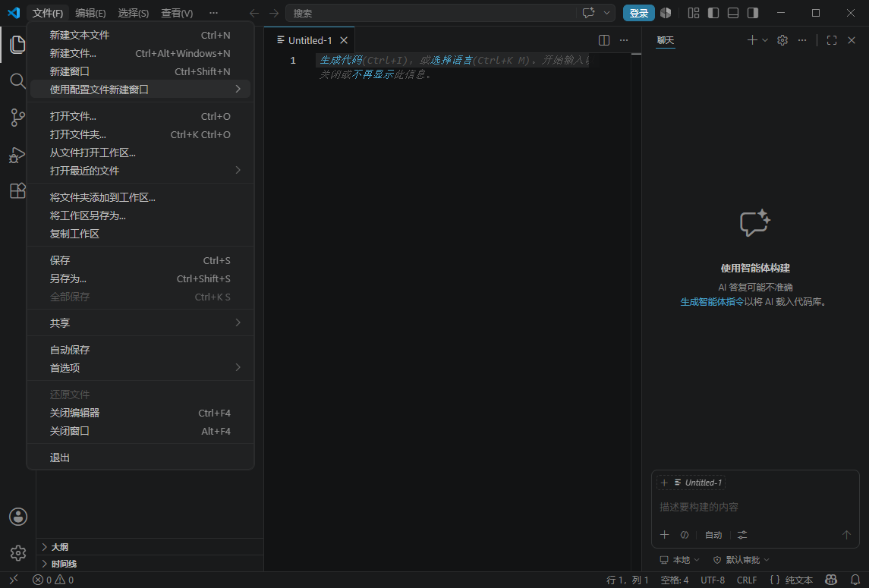
Task: Start a new chat with plus icon
Action: click(x=752, y=40)
